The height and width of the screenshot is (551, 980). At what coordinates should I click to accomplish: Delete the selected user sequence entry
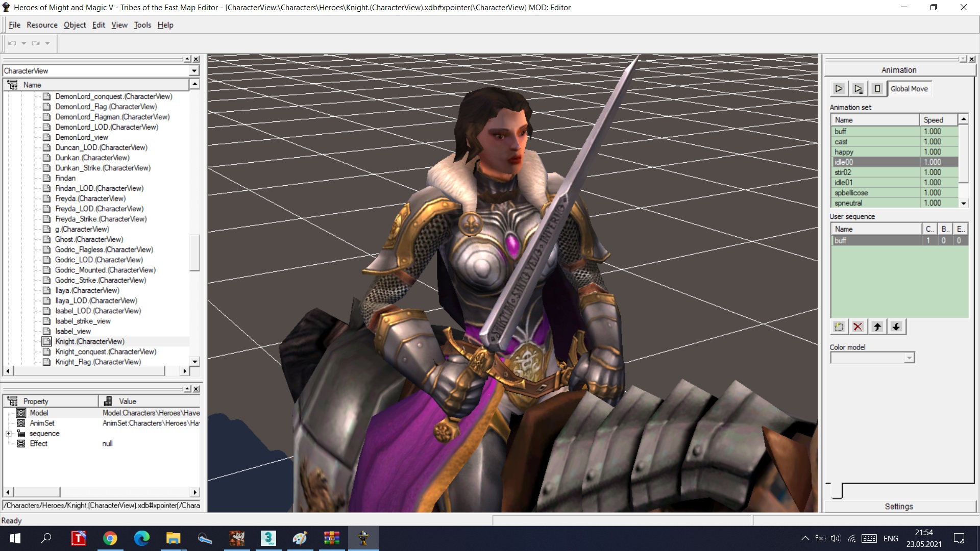(858, 327)
